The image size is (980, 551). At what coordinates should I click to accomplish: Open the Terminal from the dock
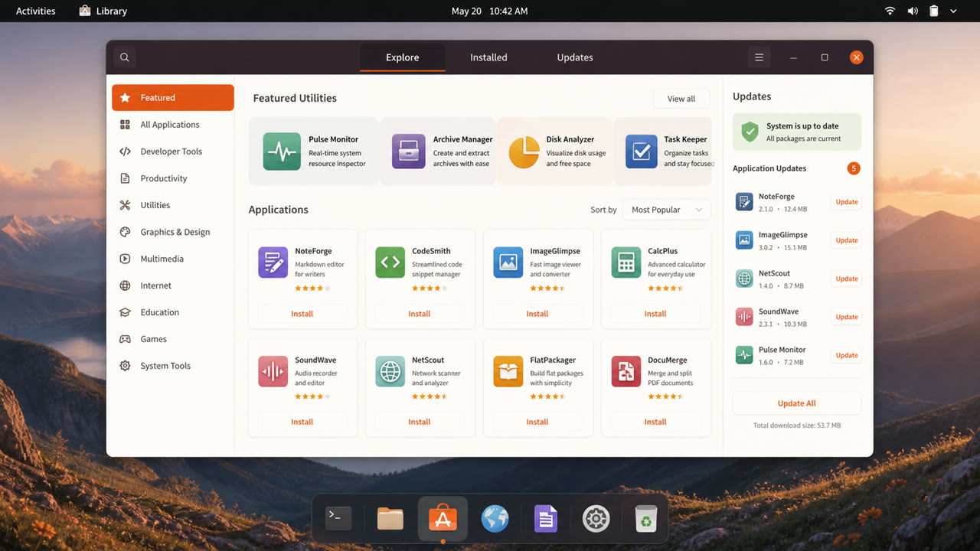click(338, 518)
